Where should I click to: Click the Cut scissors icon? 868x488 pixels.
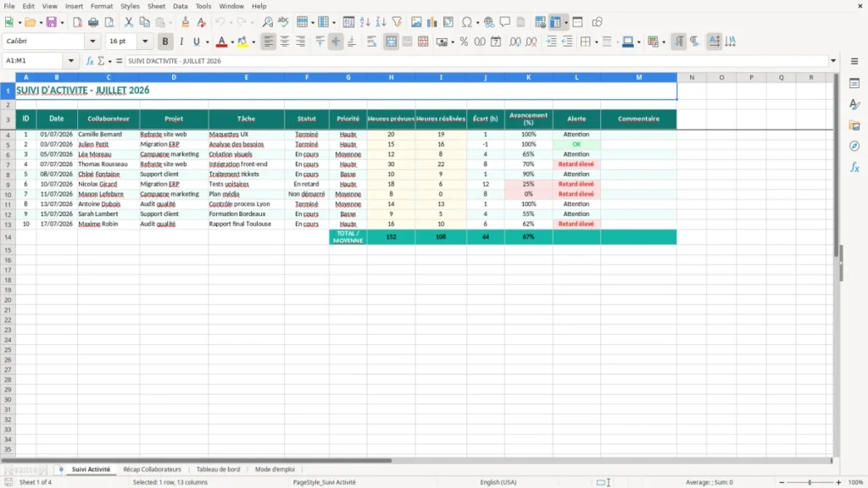point(129,22)
